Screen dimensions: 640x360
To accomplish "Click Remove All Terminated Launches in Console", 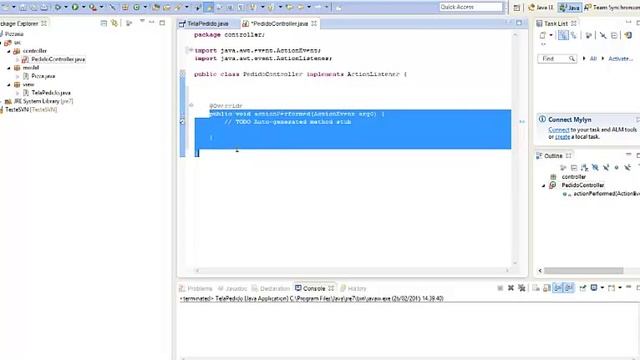I will coord(522,288).
